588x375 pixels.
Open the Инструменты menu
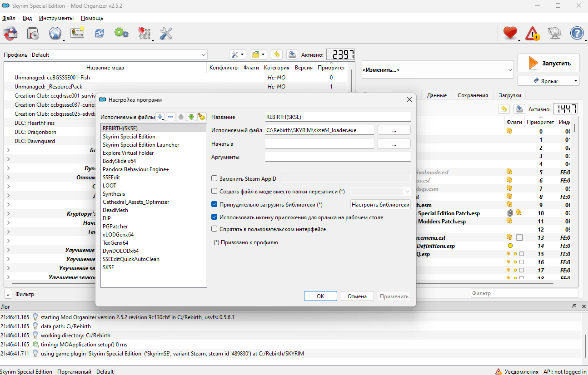(56, 18)
